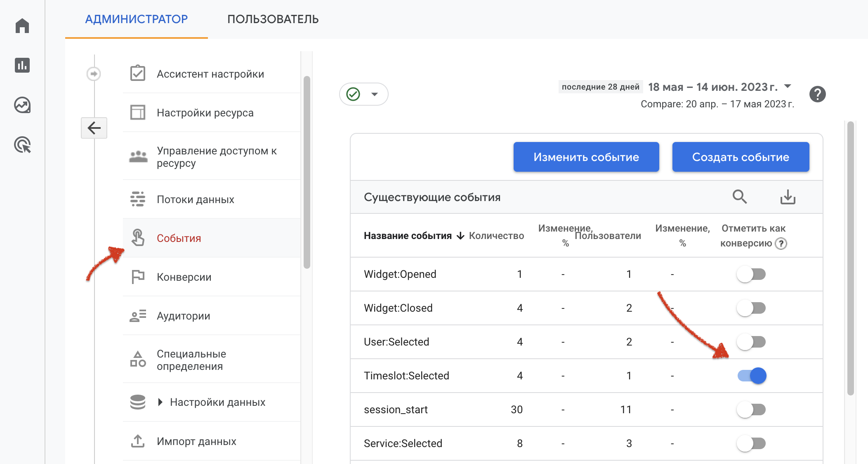Viewport: 868px width, 464px height.
Task: Click the Импорт данных upload icon
Action: click(x=138, y=441)
